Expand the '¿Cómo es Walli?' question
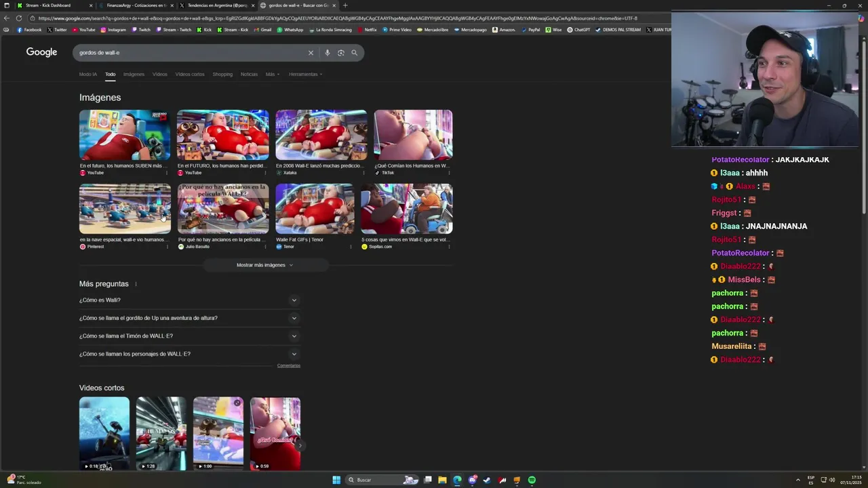The height and width of the screenshot is (488, 868). (x=190, y=300)
